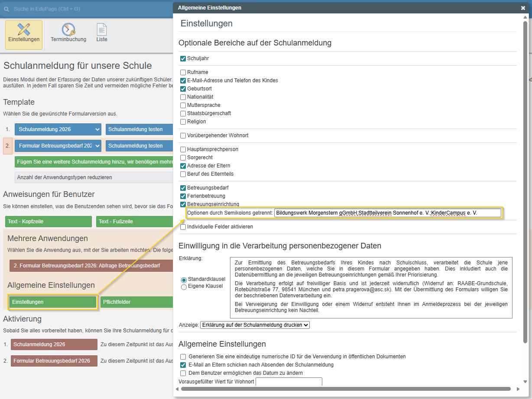532x399 pixels.
Task: Expand the Formular Betreuungsbedarf template dropdown
Action: coord(58,146)
